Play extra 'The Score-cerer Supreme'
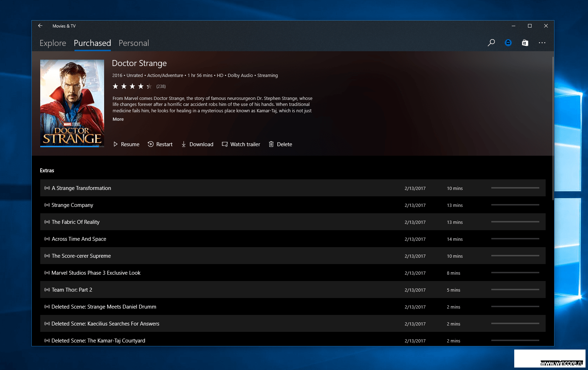The width and height of the screenshot is (588, 370). 293,256
